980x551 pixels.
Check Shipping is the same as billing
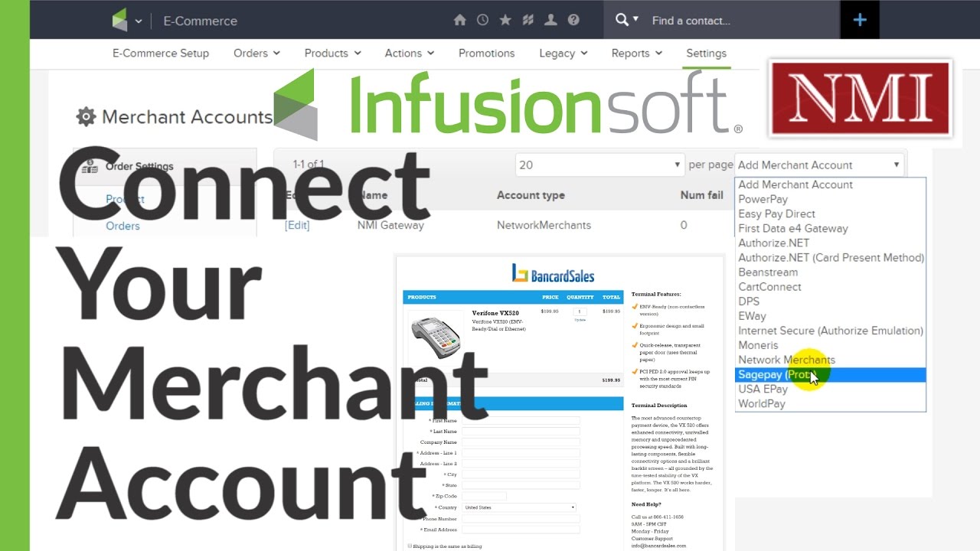(x=410, y=546)
